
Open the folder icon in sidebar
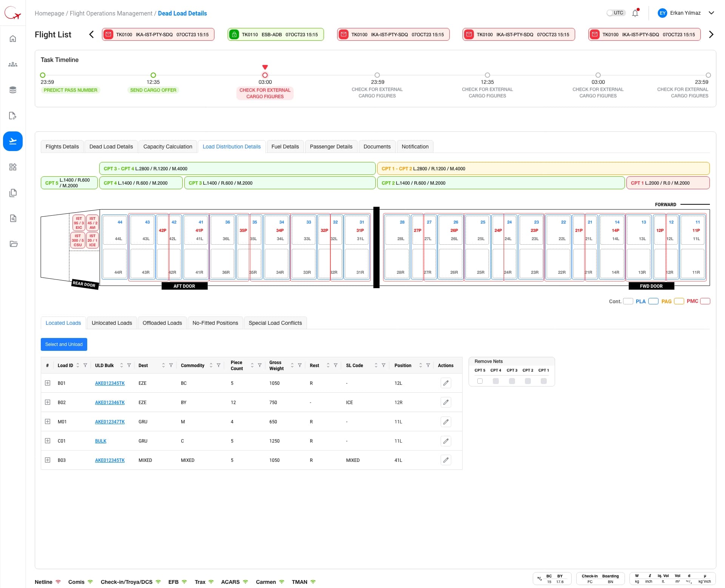pos(13,244)
